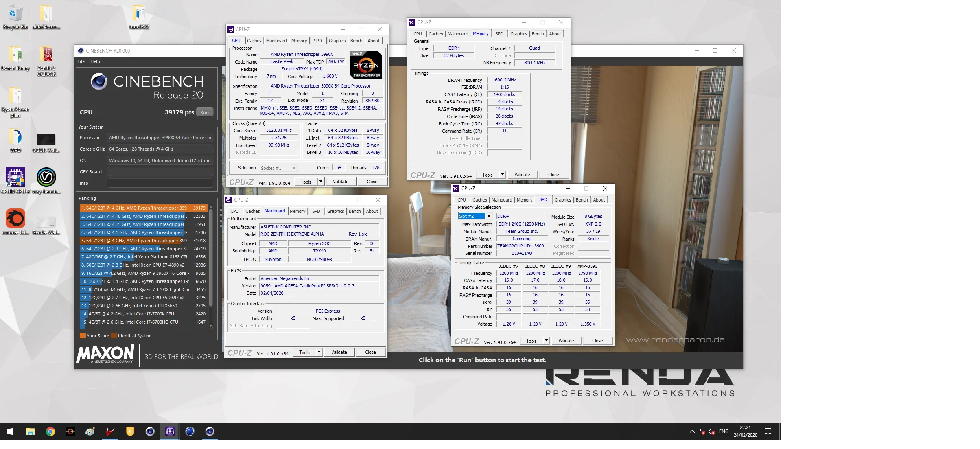Screen dimensions: 980x449
Task: Launch CPUID CPU-Z desktop shortcut
Action: point(15,181)
